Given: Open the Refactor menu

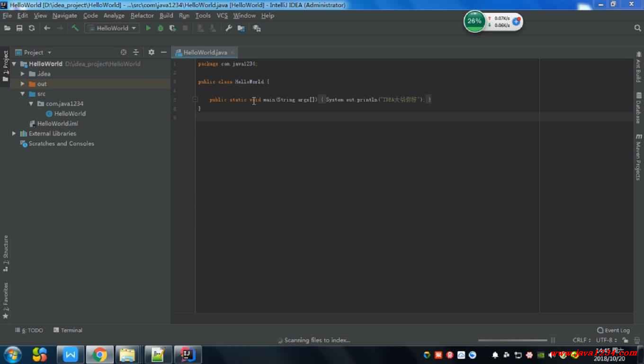Looking at the screenshot, I should tap(142, 16).
